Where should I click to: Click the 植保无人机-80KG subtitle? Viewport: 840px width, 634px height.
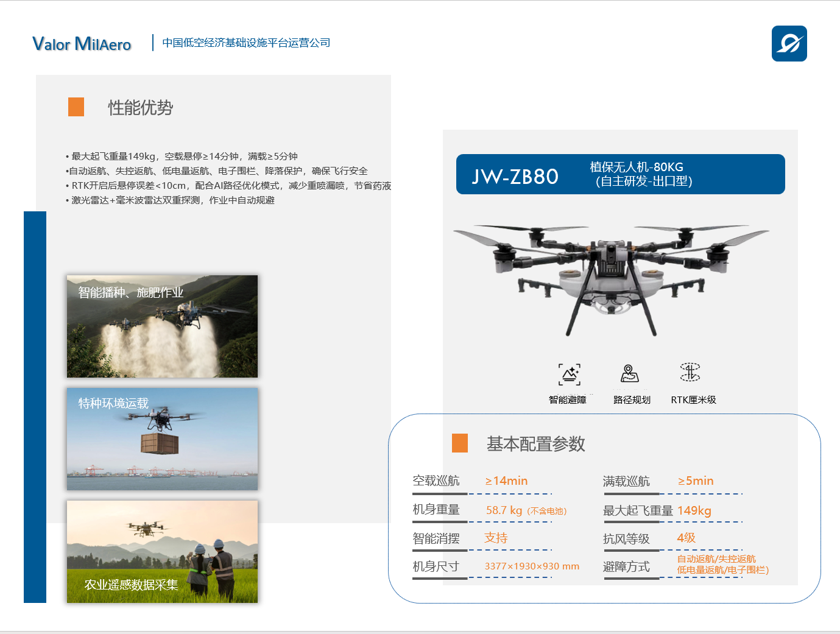[637, 167]
